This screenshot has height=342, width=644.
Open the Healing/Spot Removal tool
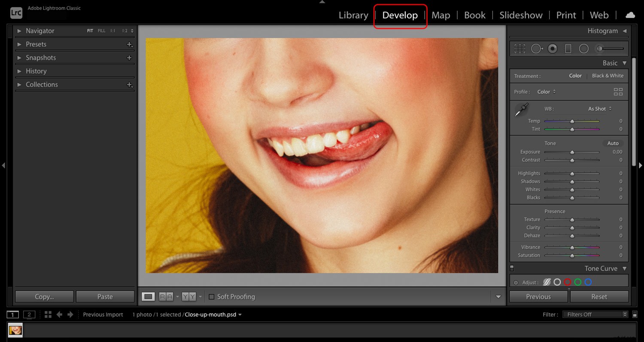point(537,49)
